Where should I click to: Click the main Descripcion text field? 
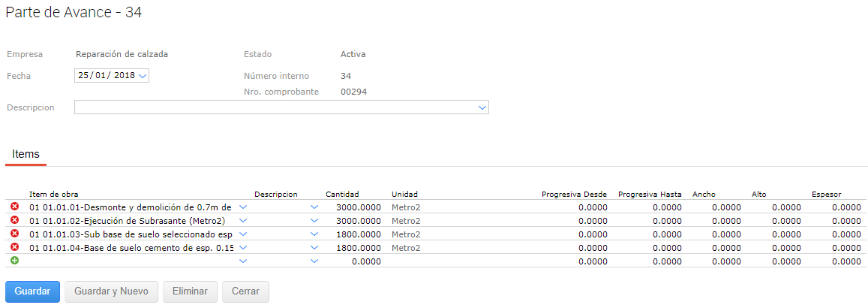click(275, 108)
